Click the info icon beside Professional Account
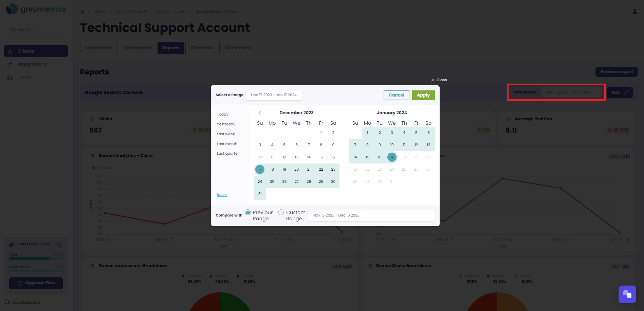644x311 pixels. pyautogui.click(x=60, y=244)
